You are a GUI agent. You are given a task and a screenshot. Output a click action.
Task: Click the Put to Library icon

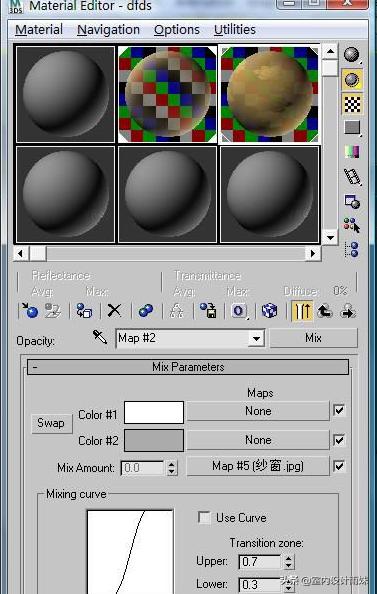(208, 311)
